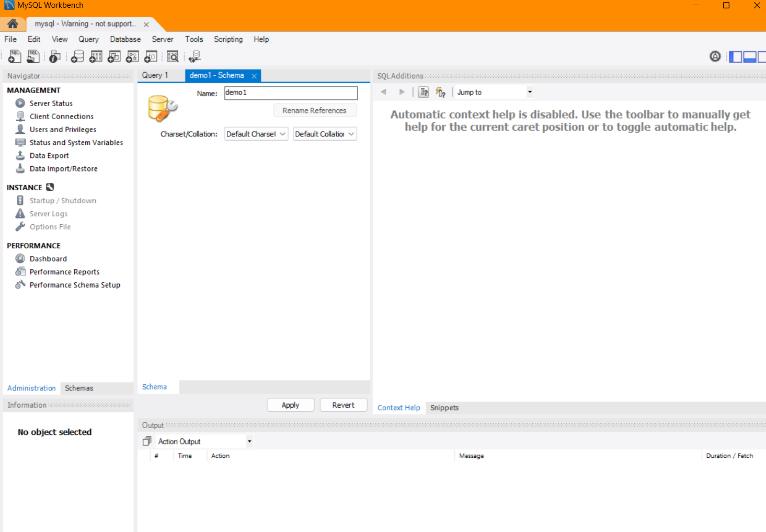Open Server Logs
This screenshot has height=532, width=766.
point(48,214)
